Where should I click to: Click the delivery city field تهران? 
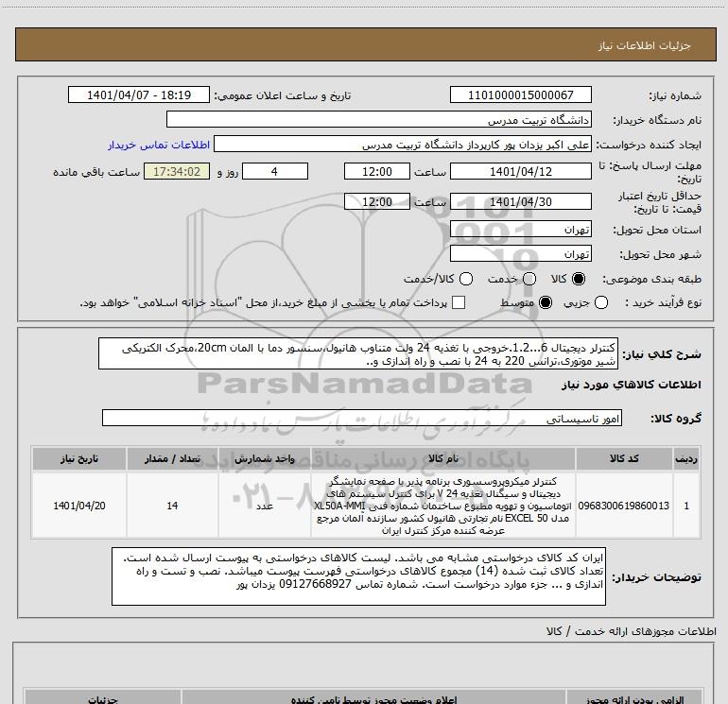(x=520, y=253)
